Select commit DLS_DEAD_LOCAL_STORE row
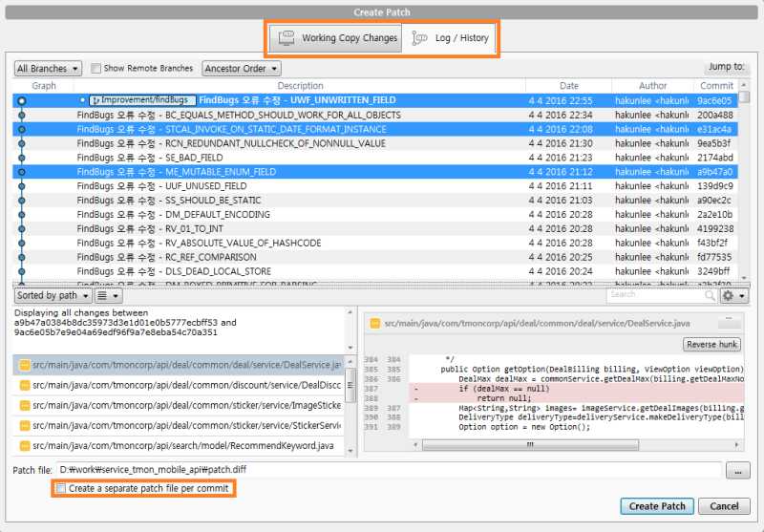The height and width of the screenshot is (532, 764). pos(374,271)
